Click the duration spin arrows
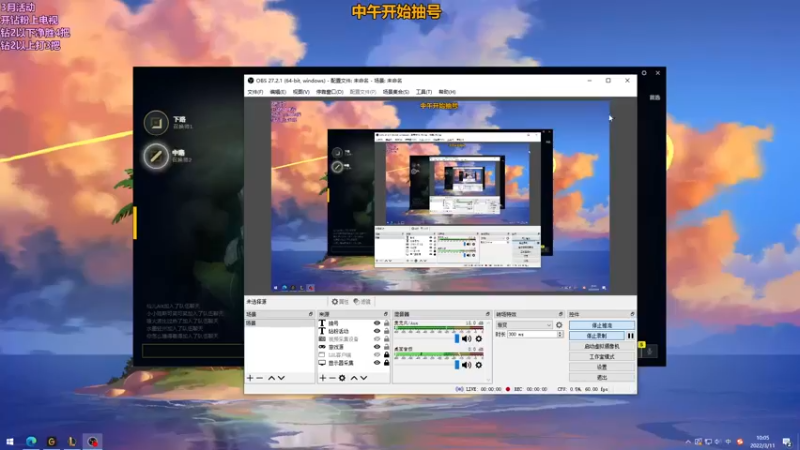 coord(560,334)
